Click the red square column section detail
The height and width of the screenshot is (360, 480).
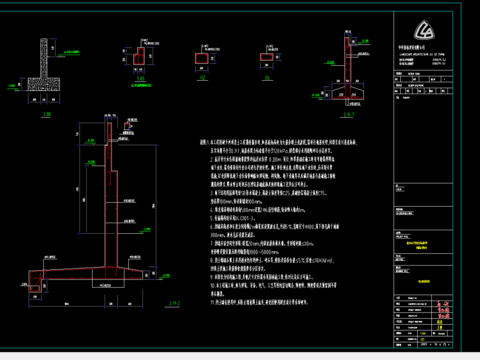pos(202,59)
